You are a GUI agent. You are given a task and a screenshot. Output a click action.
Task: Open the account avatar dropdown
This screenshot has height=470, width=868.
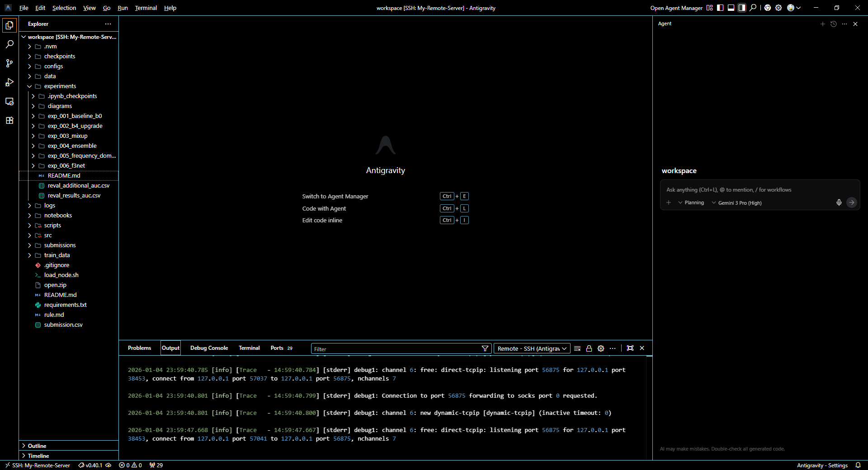pos(794,8)
